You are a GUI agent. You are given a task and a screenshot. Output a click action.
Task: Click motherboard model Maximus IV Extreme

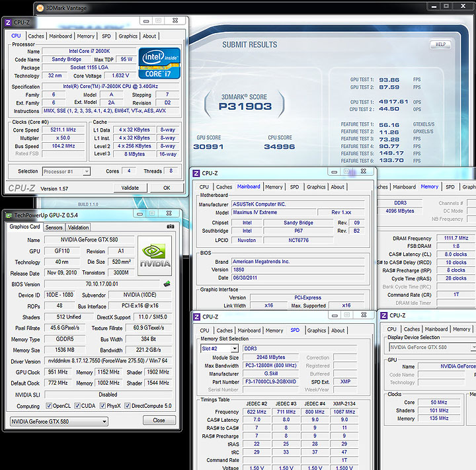tap(274, 212)
